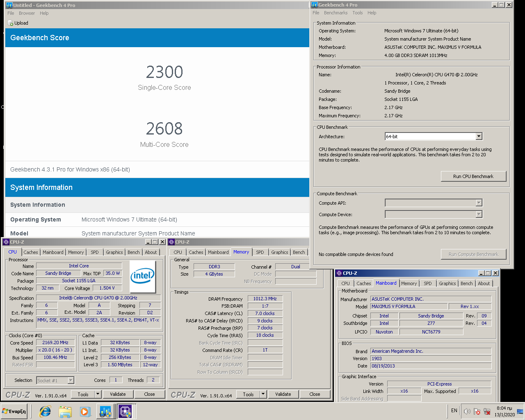Open Windows Explorer folder taskbar icon
Viewport: 525px width, 420px height.
(x=65, y=411)
